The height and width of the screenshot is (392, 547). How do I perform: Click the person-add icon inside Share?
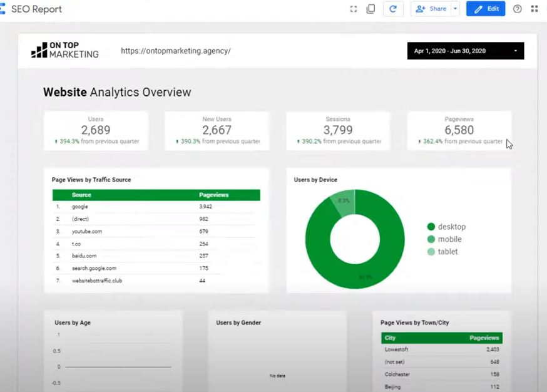[422, 9]
